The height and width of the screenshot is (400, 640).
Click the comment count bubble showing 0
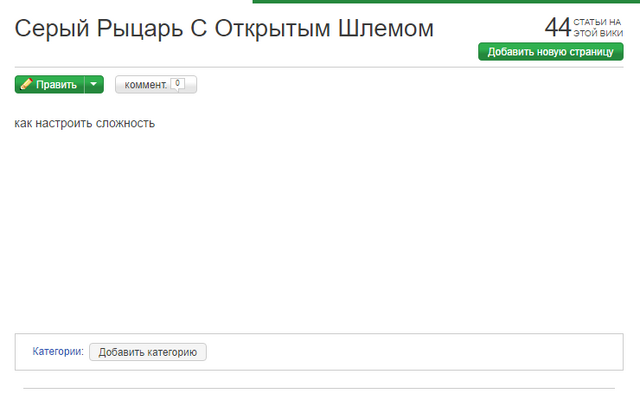(178, 84)
